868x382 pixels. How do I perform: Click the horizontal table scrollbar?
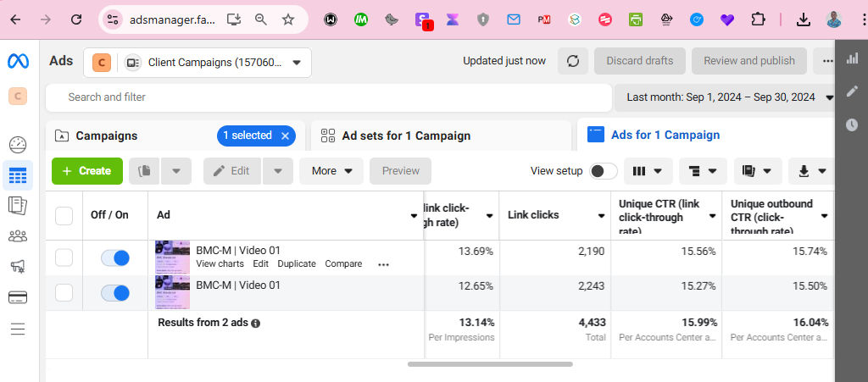pos(490,364)
